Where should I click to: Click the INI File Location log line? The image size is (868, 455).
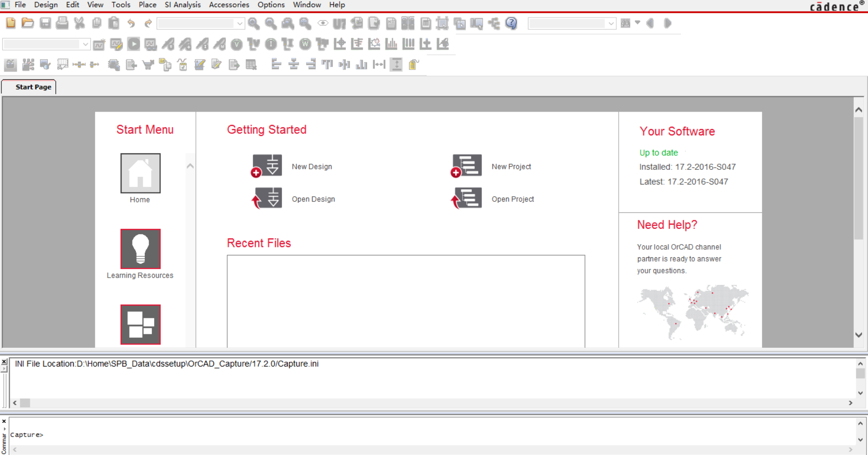tap(167, 364)
